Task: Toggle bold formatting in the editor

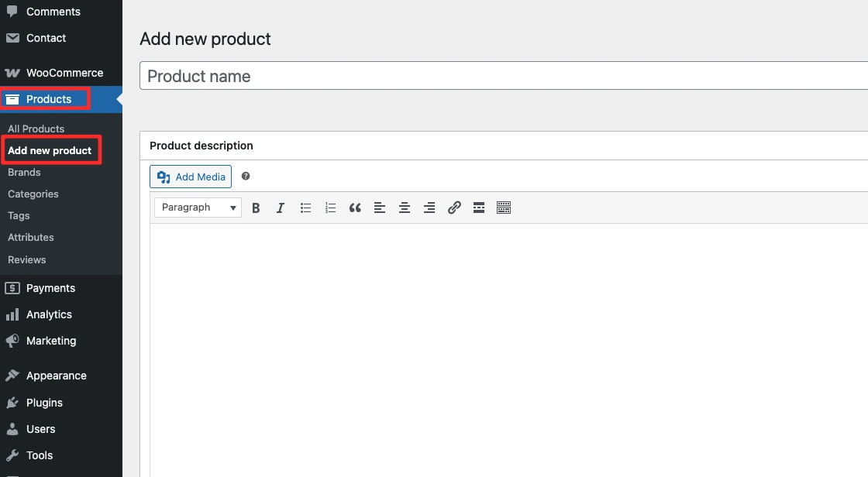Action: (x=256, y=208)
